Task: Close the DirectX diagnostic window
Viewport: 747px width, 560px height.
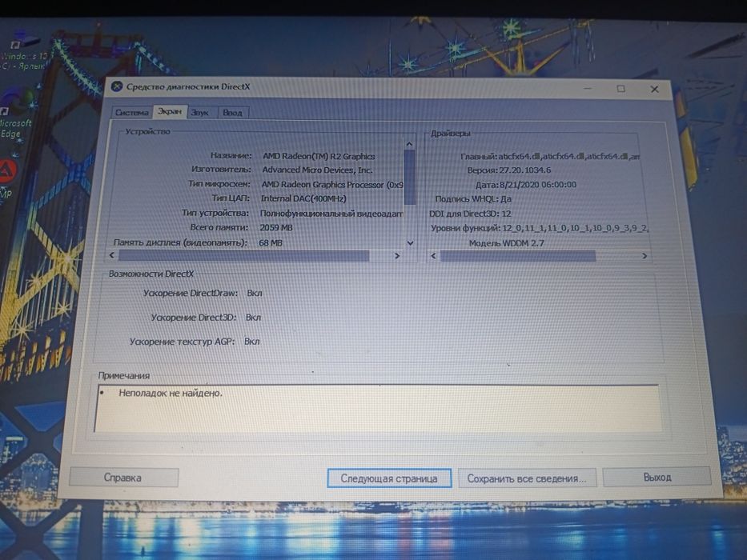Action: (654, 89)
